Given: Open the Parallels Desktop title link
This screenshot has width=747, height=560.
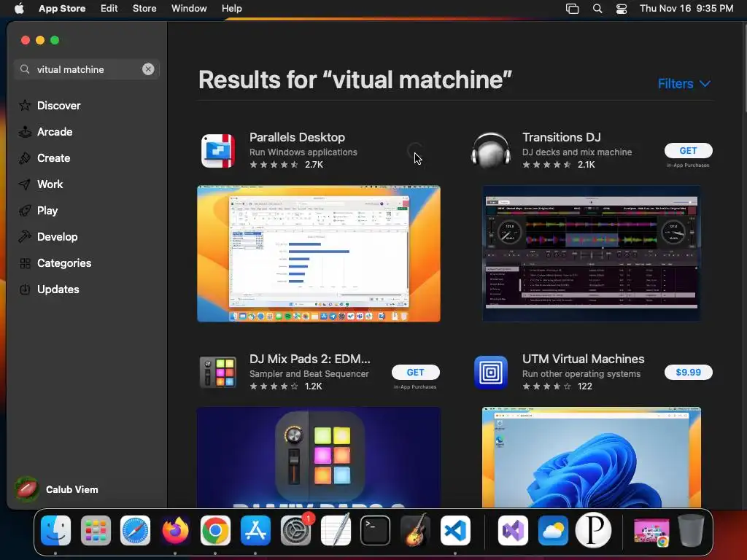Looking at the screenshot, I should (x=298, y=137).
